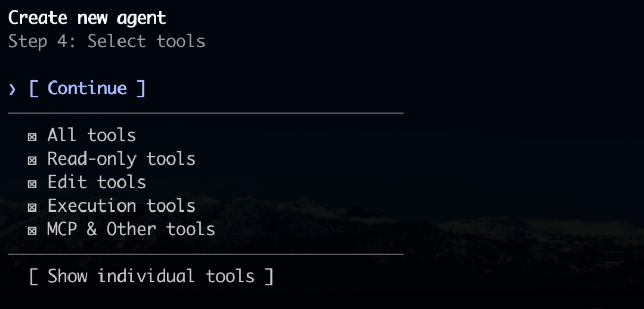Click closing bracket after Show individual tools
Screen dimensions: 644x309
point(268,277)
